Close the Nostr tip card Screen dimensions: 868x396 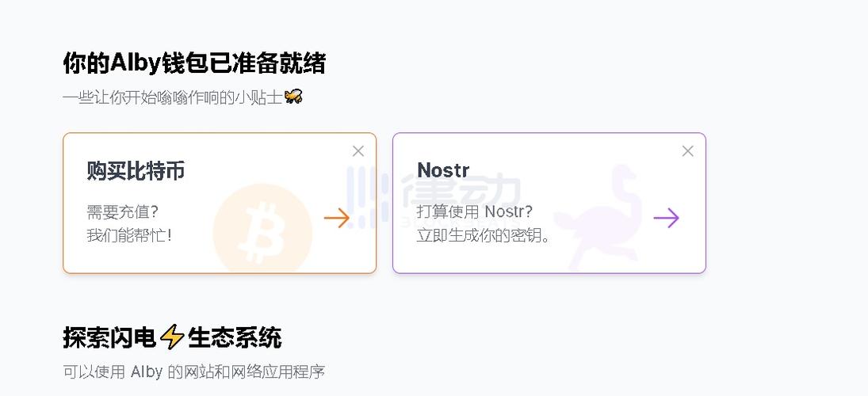pyautogui.click(x=687, y=151)
